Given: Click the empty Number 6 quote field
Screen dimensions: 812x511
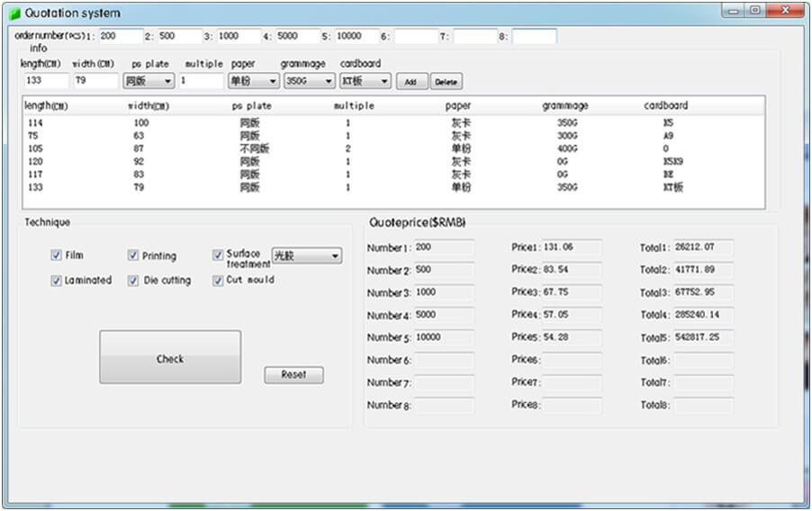Looking at the screenshot, I should [444, 360].
